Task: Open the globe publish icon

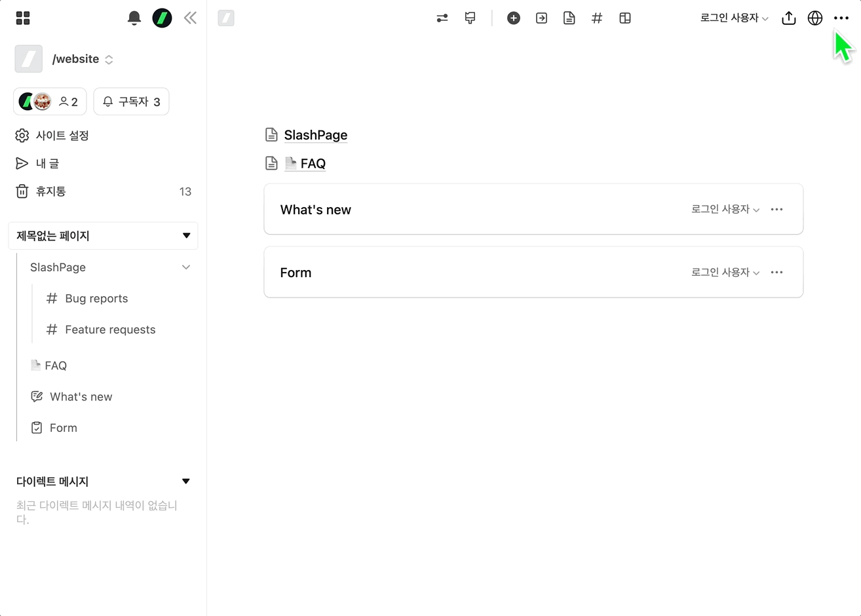Action: tap(815, 18)
